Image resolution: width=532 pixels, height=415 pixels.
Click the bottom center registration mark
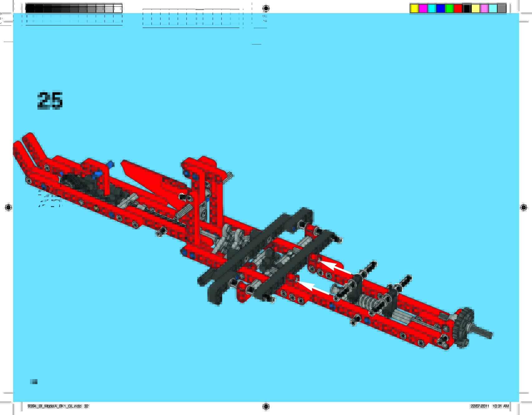266,406
